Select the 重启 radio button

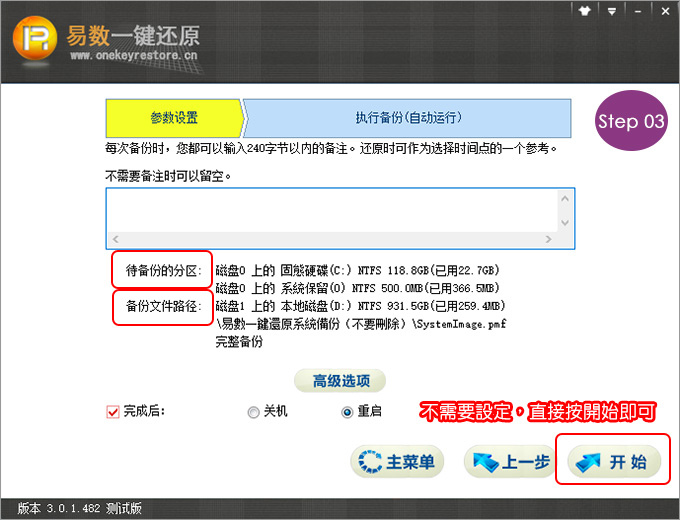347,412
